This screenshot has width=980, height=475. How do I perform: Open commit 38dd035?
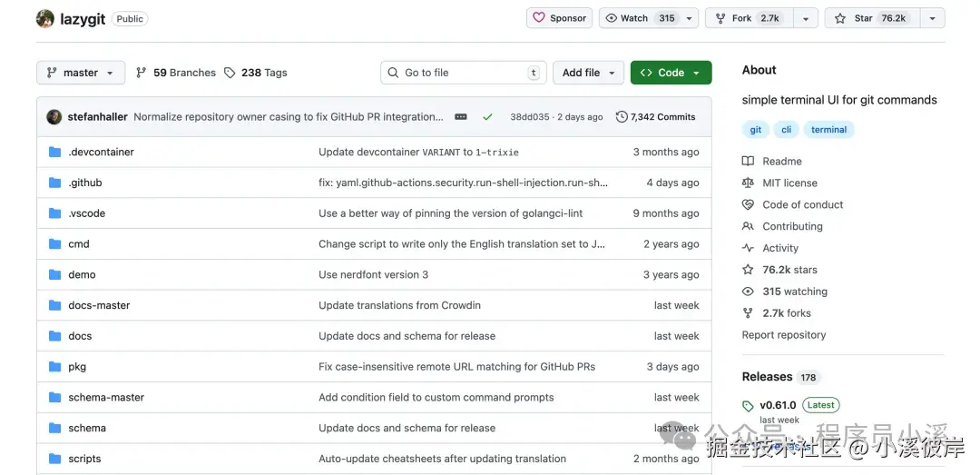point(529,117)
